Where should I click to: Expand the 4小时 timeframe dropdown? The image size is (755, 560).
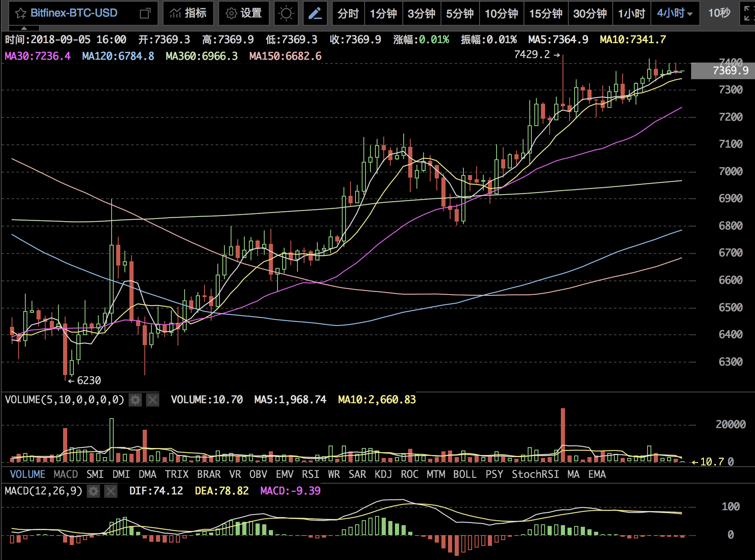(x=675, y=13)
